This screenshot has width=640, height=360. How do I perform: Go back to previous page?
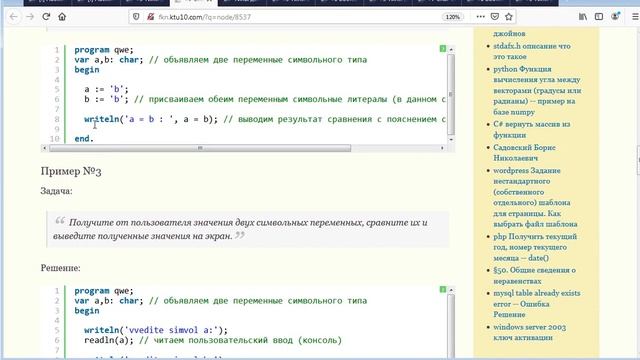13,17
